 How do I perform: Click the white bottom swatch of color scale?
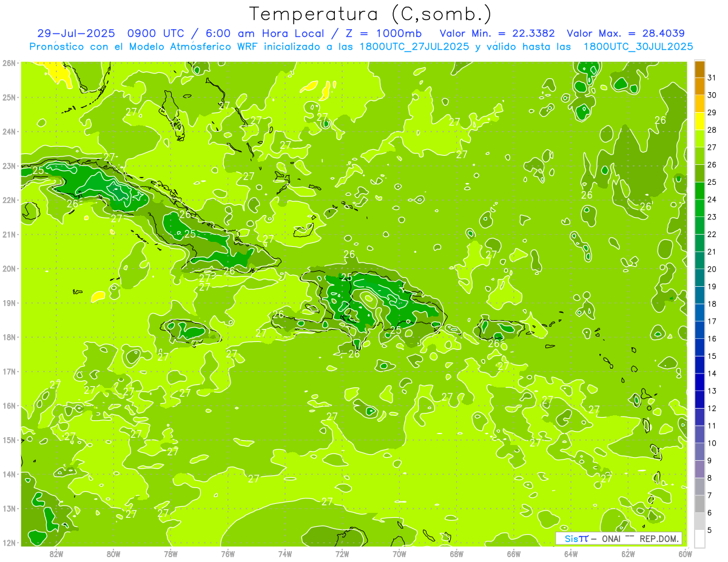pyautogui.click(x=699, y=539)
